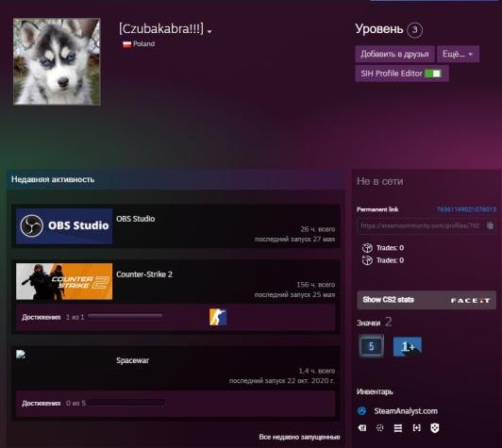The height and width of the screenshot is (448, 502).
Task: Toggle the SIH Profile Editor switch
Action: (x=433, y=74)
